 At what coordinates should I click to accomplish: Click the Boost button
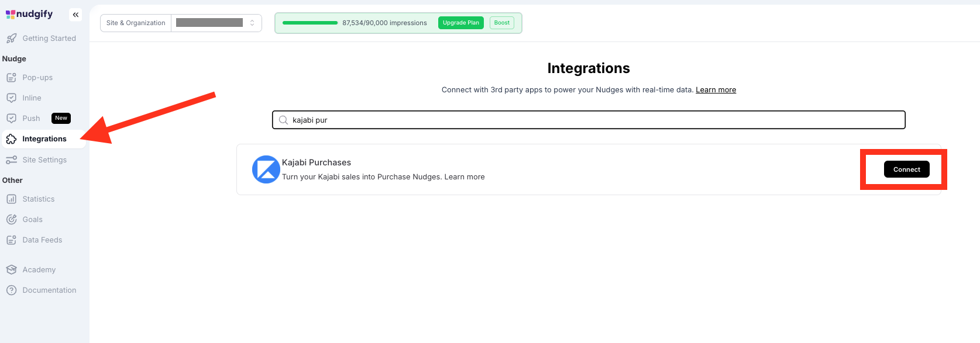[x=502, y=23]
